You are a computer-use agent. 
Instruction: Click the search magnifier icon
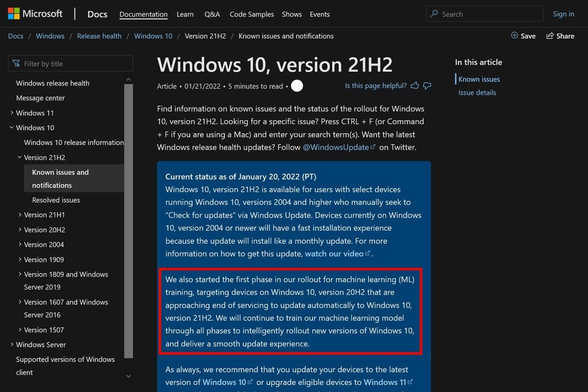(434, 14)
